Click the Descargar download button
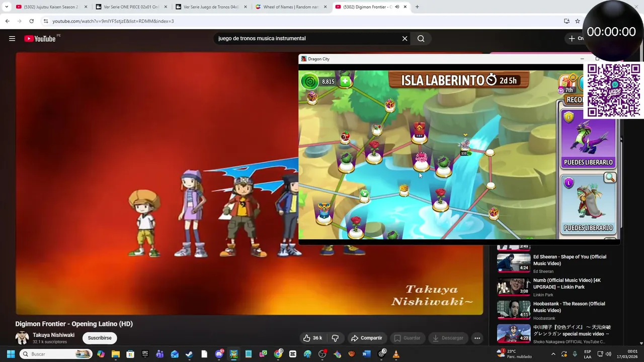This screenshot has height=362, width=644. [x=448, y=338]
